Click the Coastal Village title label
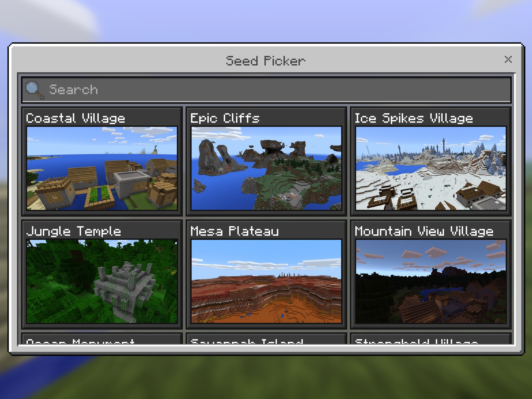This screenshot has height=399, width=532. tap(76, 118)
